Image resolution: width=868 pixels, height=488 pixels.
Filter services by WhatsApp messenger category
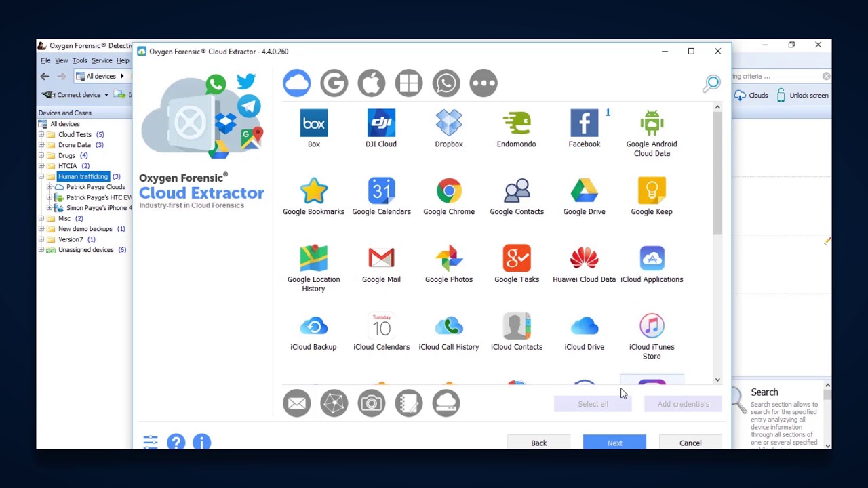(x=446, y=83)
